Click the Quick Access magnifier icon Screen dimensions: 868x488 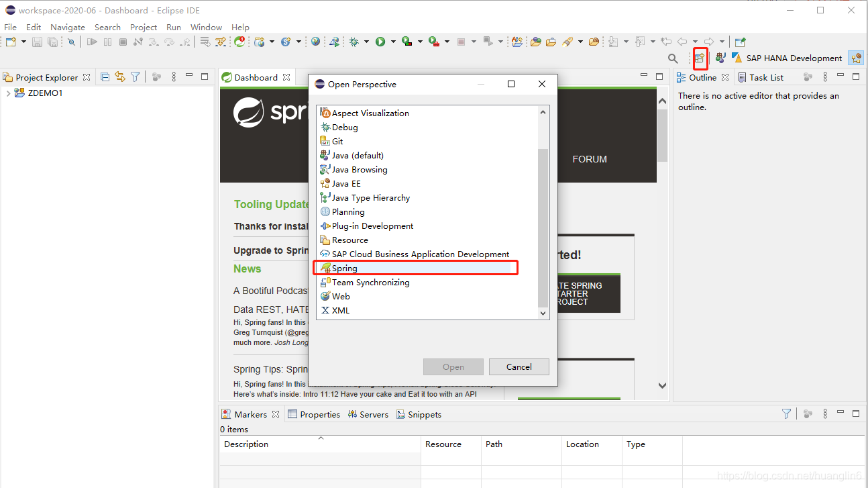point(673,58)
